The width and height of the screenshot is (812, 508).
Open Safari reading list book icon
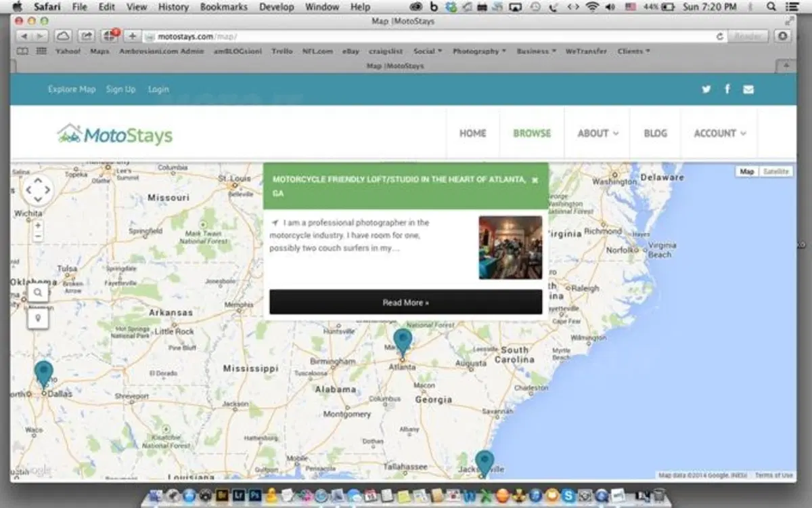coord(23,51)
